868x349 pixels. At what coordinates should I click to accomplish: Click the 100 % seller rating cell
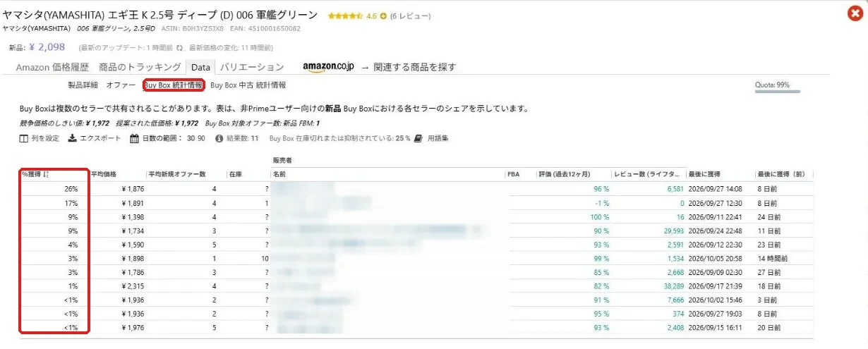coord(599,217)
